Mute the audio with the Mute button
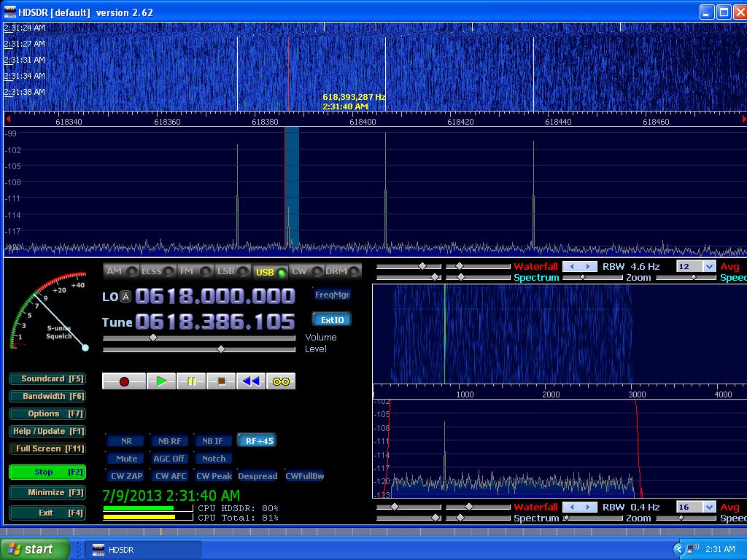The width and height of the screenshot is (747, 560). pyautogui.click(x=126, y=459)
